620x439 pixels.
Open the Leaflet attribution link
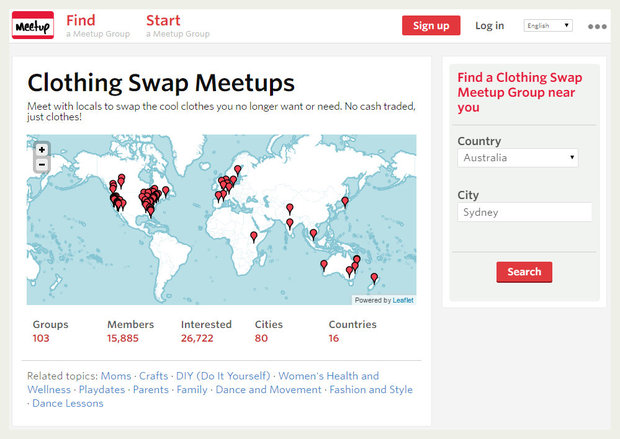click(402, 300)
